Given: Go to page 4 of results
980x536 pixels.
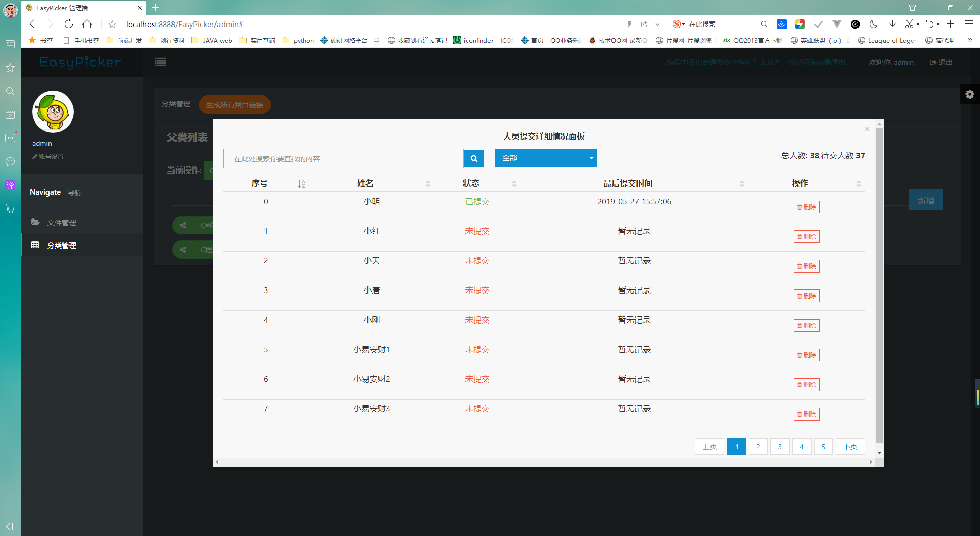Looking at the screenshot, I should (x=802, y=447).
